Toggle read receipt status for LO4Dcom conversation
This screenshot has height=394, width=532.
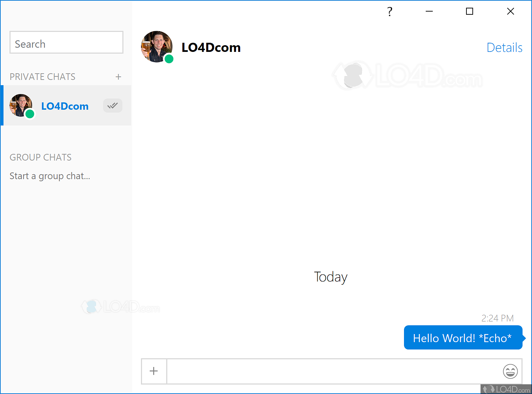pos(112,105)
